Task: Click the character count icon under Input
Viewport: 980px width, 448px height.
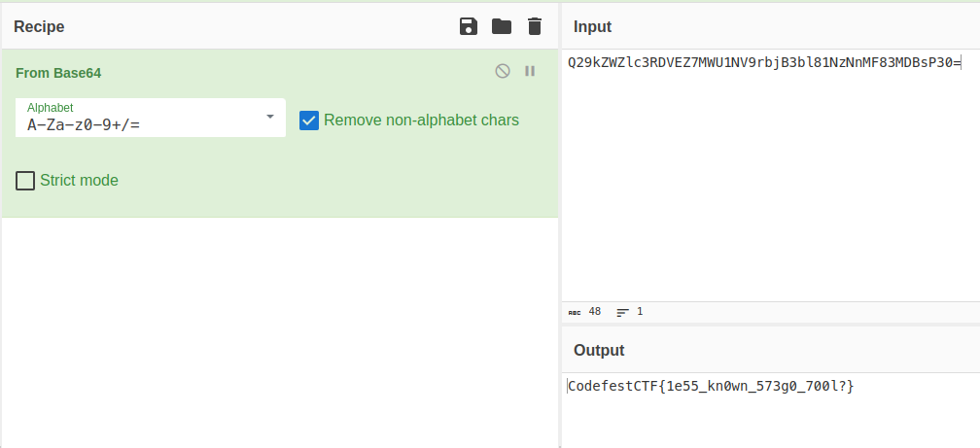Action: tap(574, 312)
